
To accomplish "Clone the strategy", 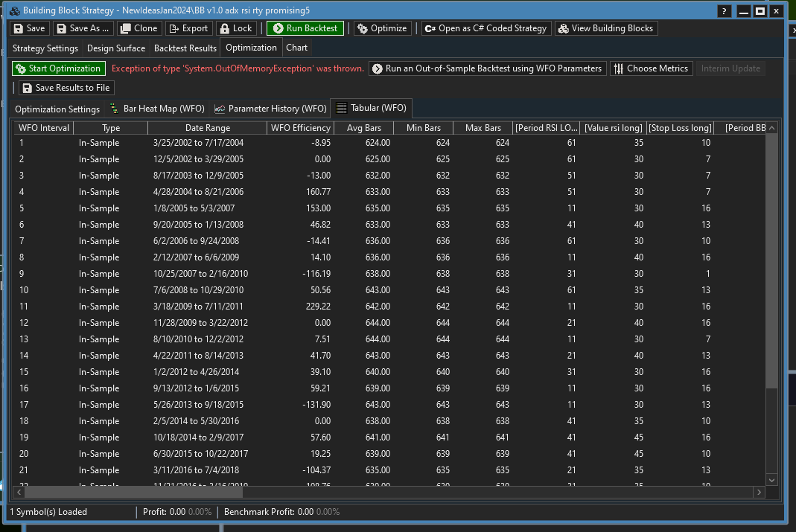I will (138, 28).
